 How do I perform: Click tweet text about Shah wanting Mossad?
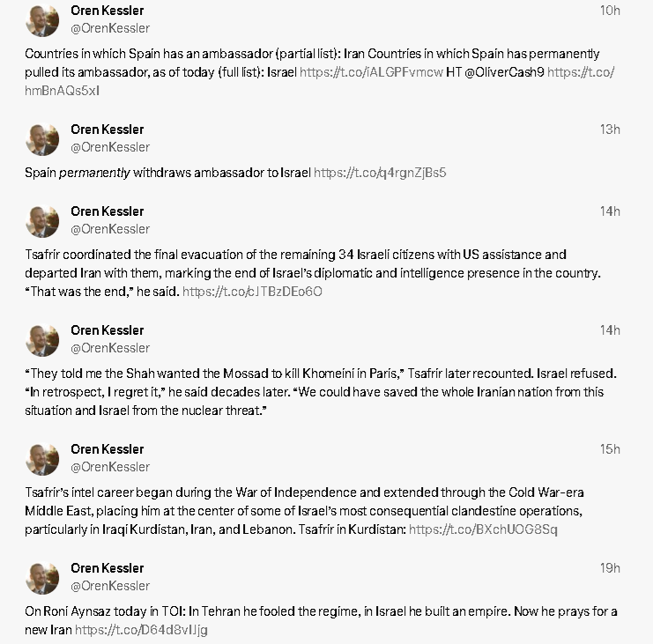pyautogui.click(x=321, y=392)
